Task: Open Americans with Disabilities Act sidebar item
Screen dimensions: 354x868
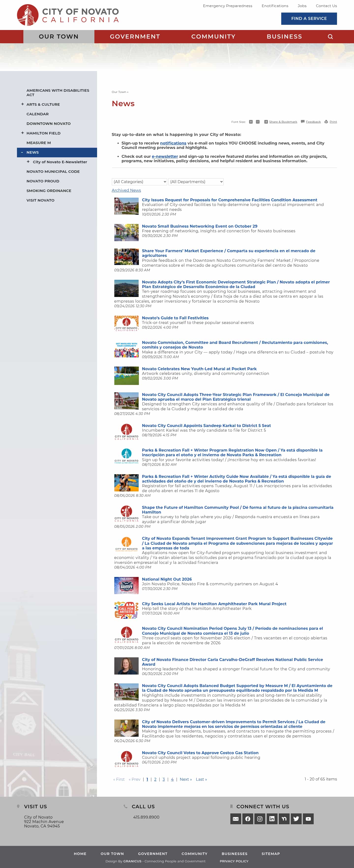Action: click(58, 93)
